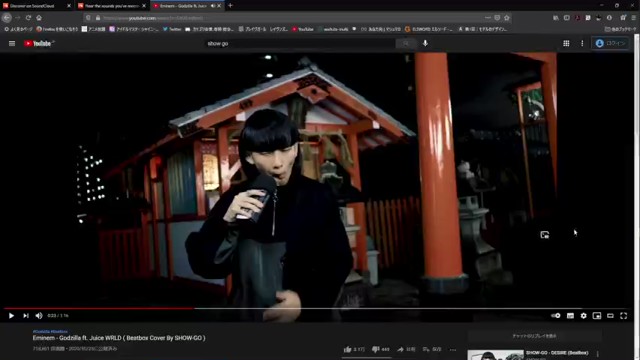Show chat replay button

point(534,336)
